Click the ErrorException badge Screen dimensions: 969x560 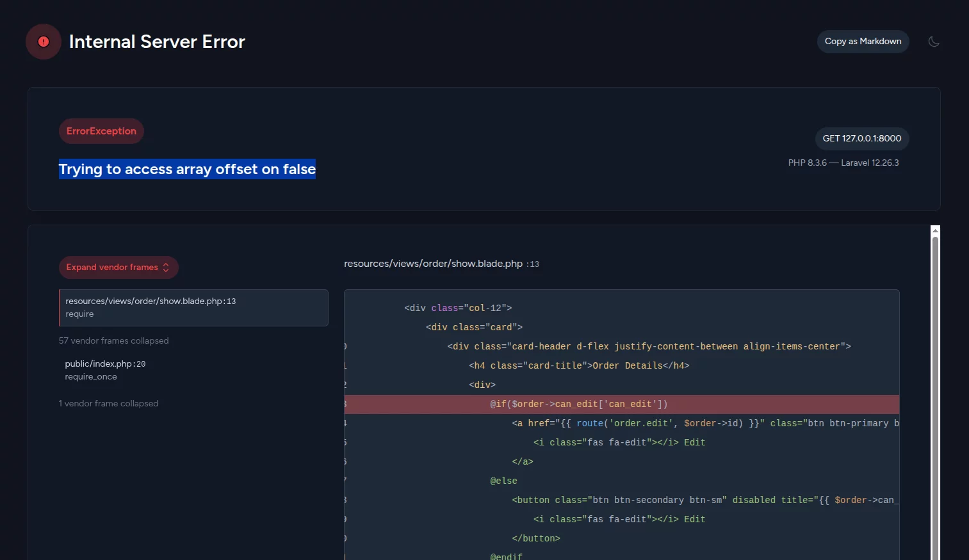(101, 131)
